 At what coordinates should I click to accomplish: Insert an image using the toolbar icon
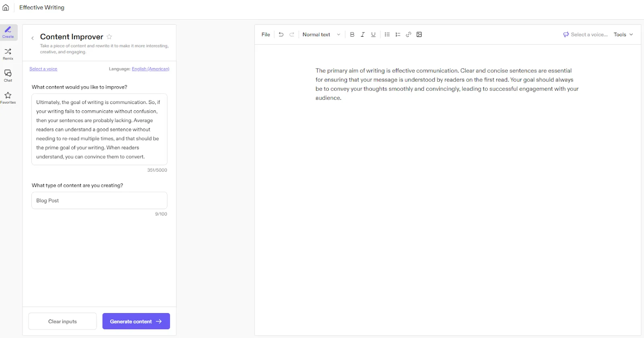419,35
